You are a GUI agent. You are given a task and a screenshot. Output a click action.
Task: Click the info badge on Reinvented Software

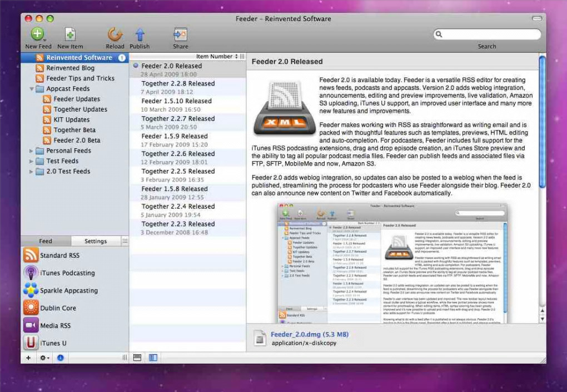tap(122, 58)
